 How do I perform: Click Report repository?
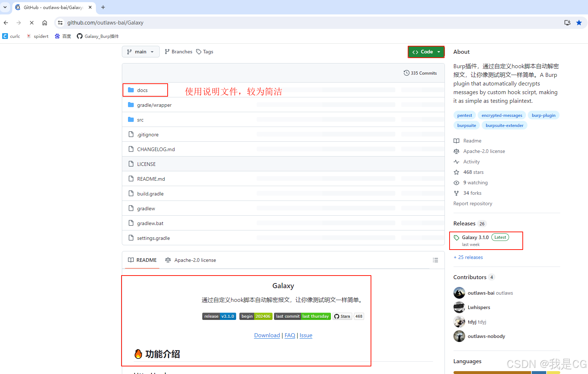point(473,203)
